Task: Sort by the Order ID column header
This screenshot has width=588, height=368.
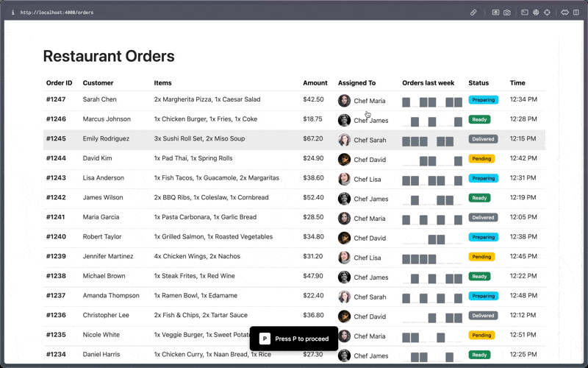Action: pyautogui.click(x=59, y=83)
